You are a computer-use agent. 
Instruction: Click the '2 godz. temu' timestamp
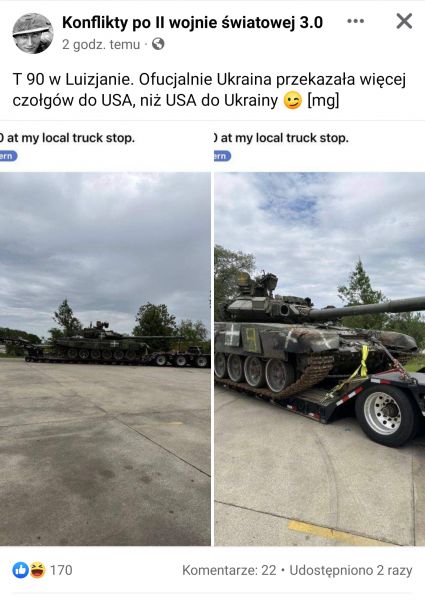[x=101, y=45]
